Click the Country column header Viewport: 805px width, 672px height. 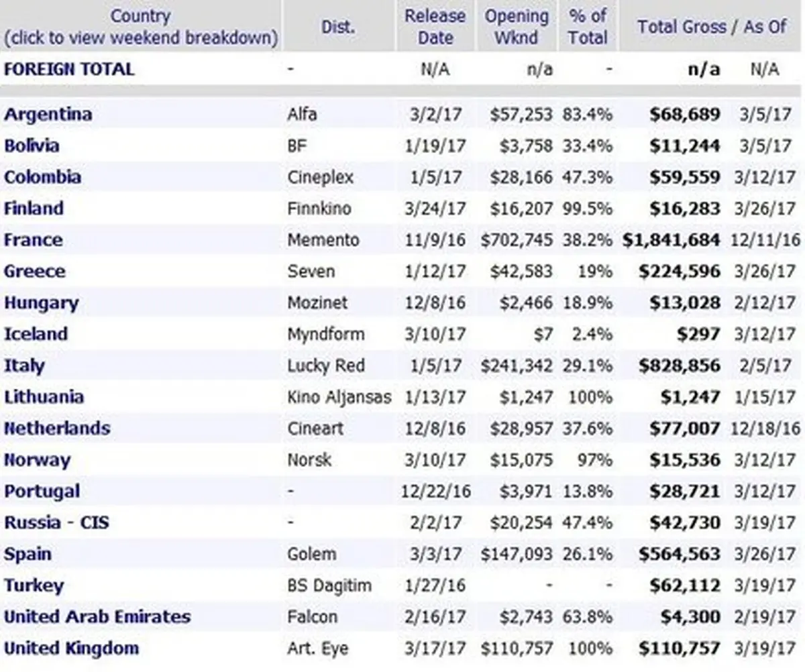(x=140, y=16)
